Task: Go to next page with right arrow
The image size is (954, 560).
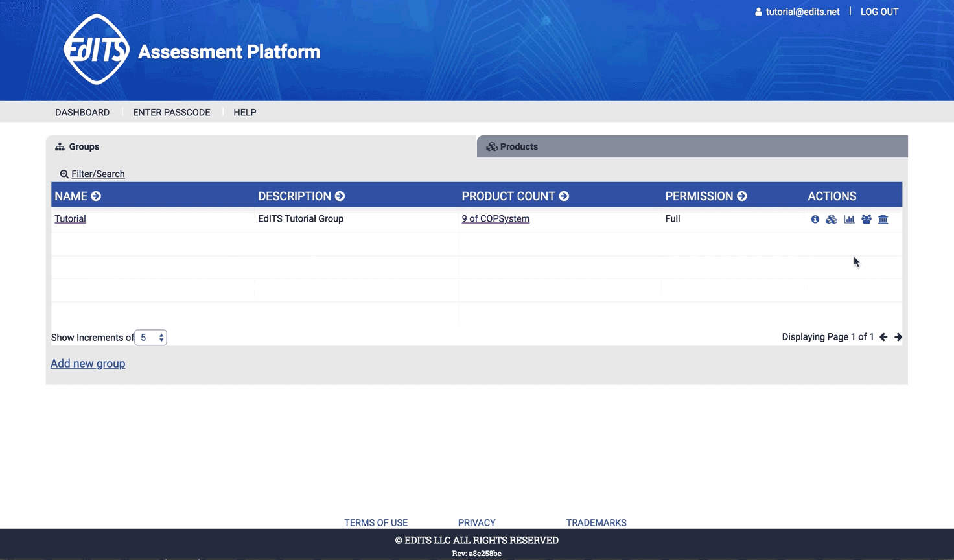Action: pos(898,337)
